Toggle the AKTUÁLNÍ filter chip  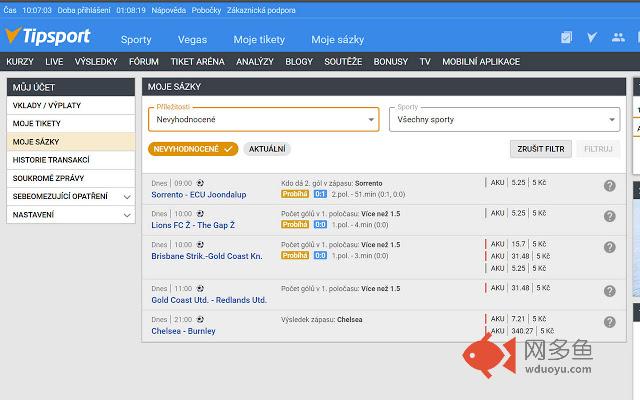click(x=267, y=149)
